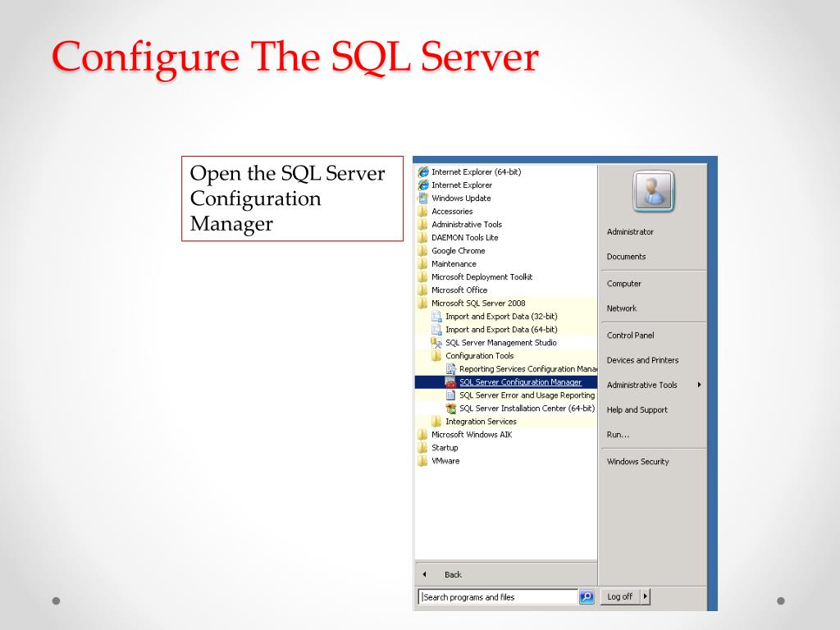
Task: Click the Microsoft Office folder icon
Action: coord(423,290)
